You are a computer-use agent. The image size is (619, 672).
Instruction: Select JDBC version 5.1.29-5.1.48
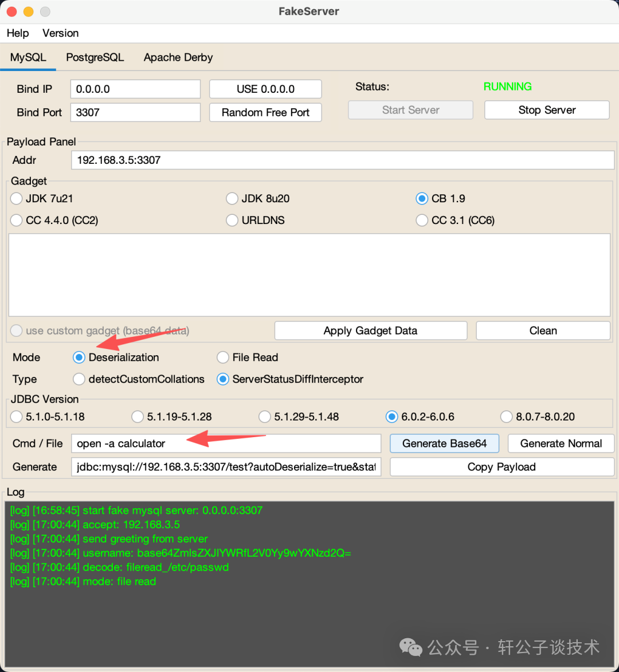(299, 416)
